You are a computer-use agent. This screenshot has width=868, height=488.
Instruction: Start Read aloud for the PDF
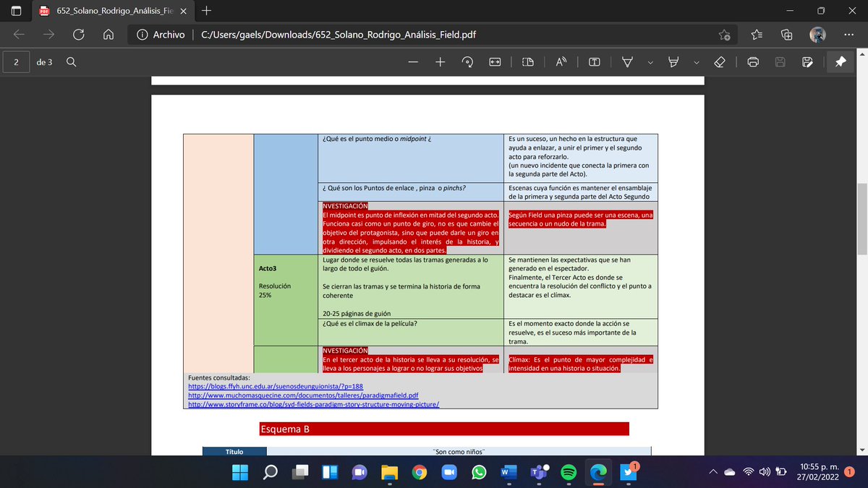click(x=561, y=62)
